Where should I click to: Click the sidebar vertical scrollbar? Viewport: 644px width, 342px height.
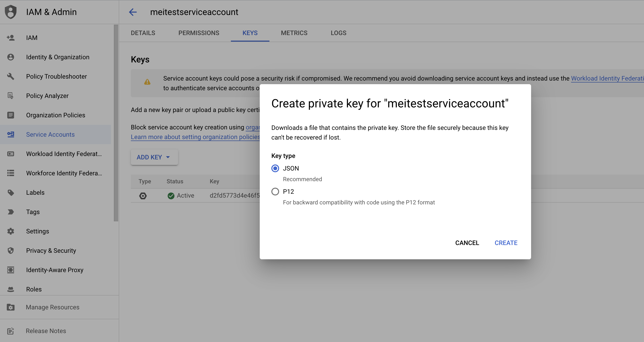click(116, 122)
